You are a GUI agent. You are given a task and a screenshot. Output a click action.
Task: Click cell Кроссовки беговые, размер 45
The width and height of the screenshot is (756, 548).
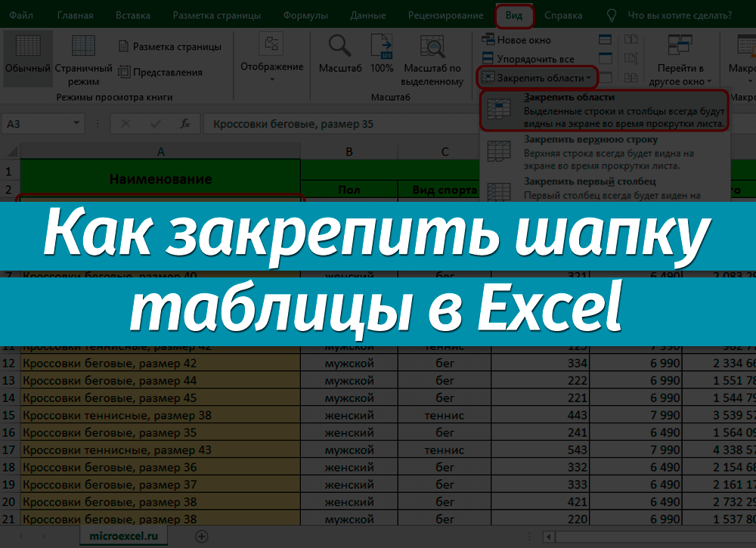pyautogui.click(x=160, y=398)
